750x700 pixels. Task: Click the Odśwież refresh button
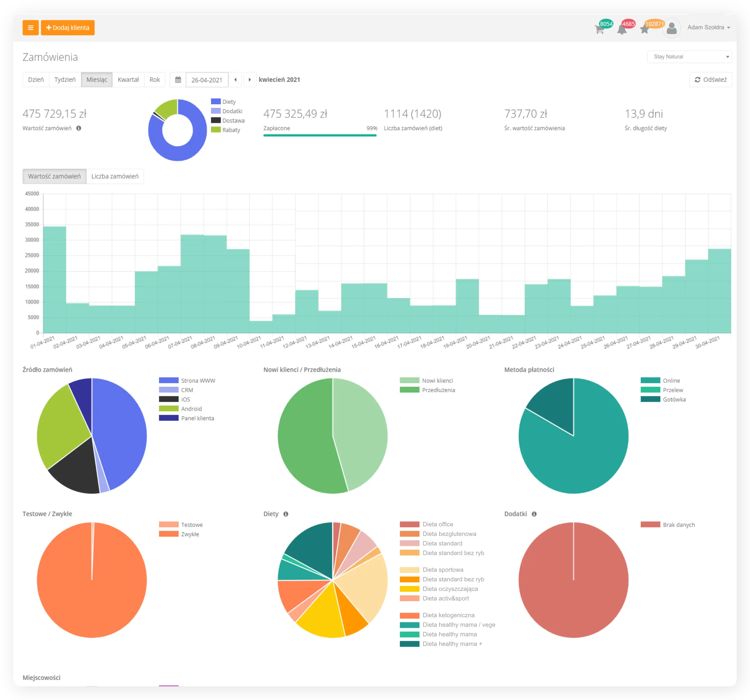[x=710, y=80]
